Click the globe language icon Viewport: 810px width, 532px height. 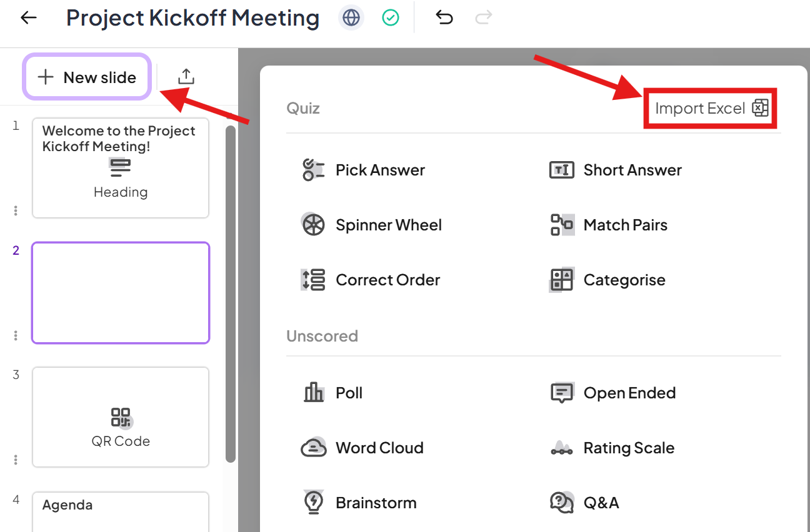point(351,18)
